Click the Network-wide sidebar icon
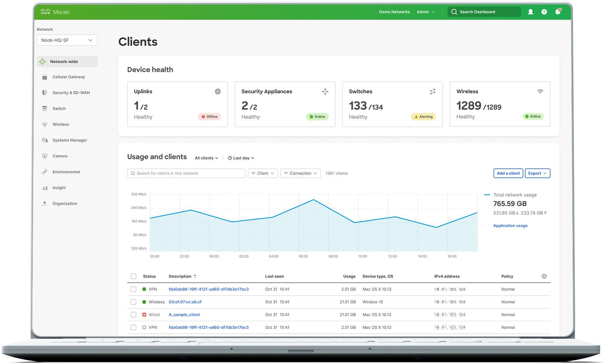The width and height of the screenshot is (603, 364). click(x=42, y=61)
